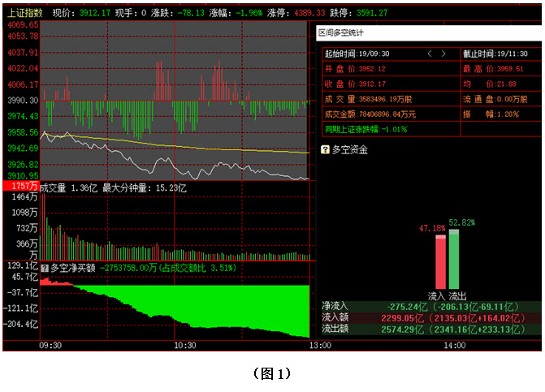545x392 pixels.
Task: Click the 涨跌 value -78.13
Action: tap(191, 13)
